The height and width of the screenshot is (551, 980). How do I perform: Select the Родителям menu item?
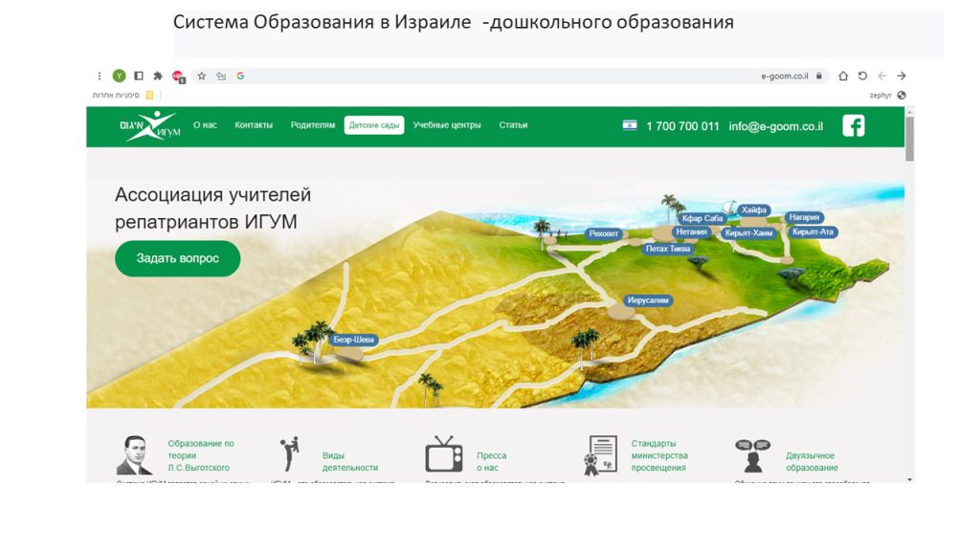[313, 125]
